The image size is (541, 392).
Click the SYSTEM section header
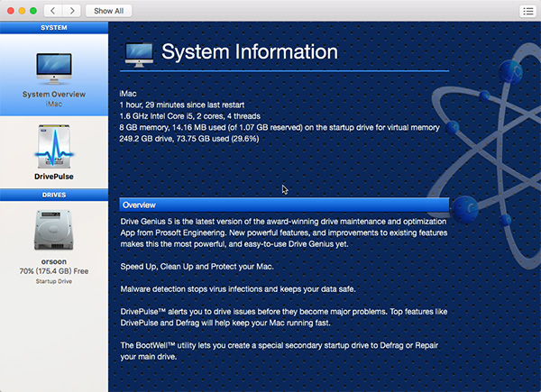pos(54,28)
